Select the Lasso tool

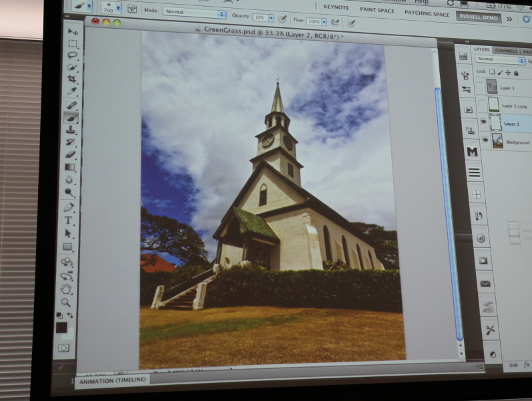pos(72,55)
